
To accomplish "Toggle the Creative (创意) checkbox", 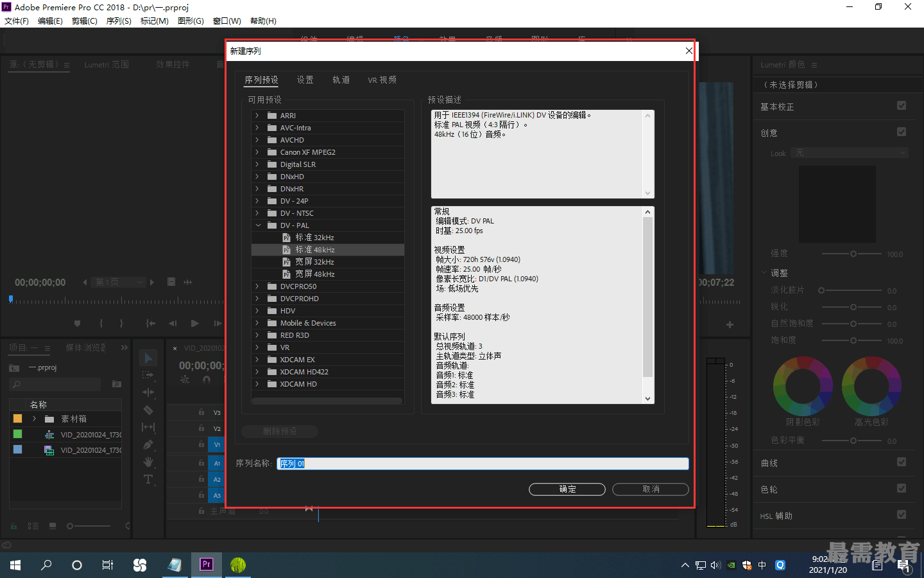I will pyautogui.click(x=902, y=132).
